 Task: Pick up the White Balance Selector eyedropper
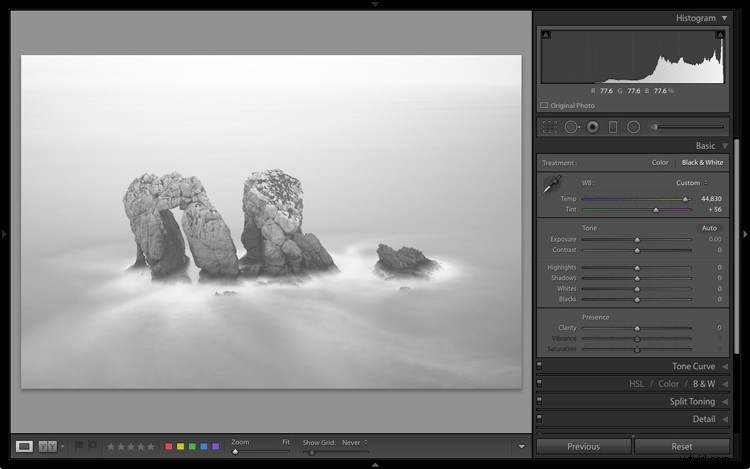click(552, 184)
